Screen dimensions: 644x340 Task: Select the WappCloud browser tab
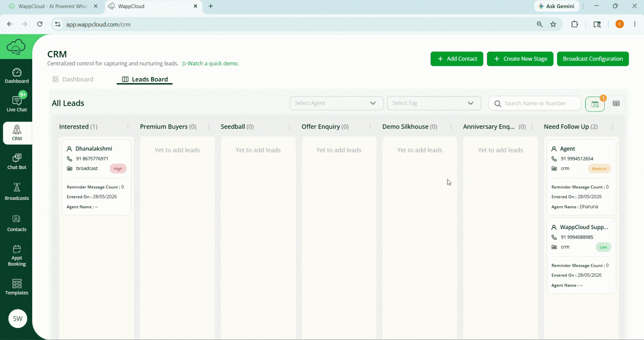pos(154,6)
